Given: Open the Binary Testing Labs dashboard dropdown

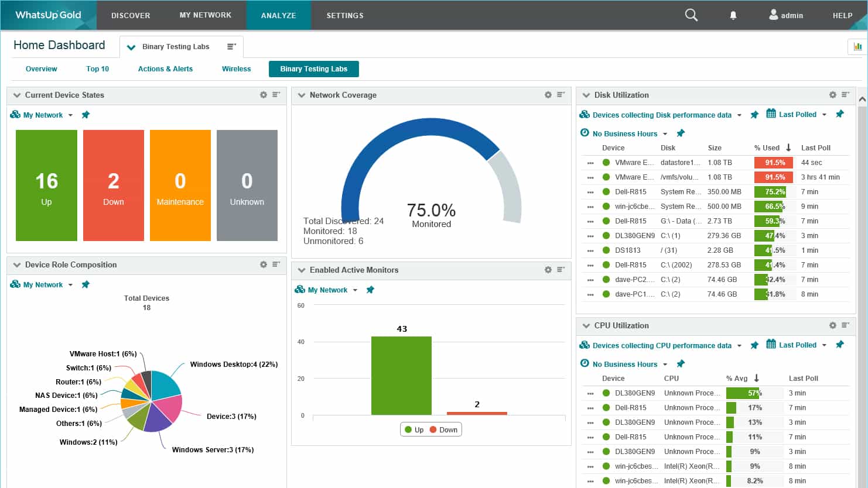Looking at the screenshot, I should coord(131,47).
